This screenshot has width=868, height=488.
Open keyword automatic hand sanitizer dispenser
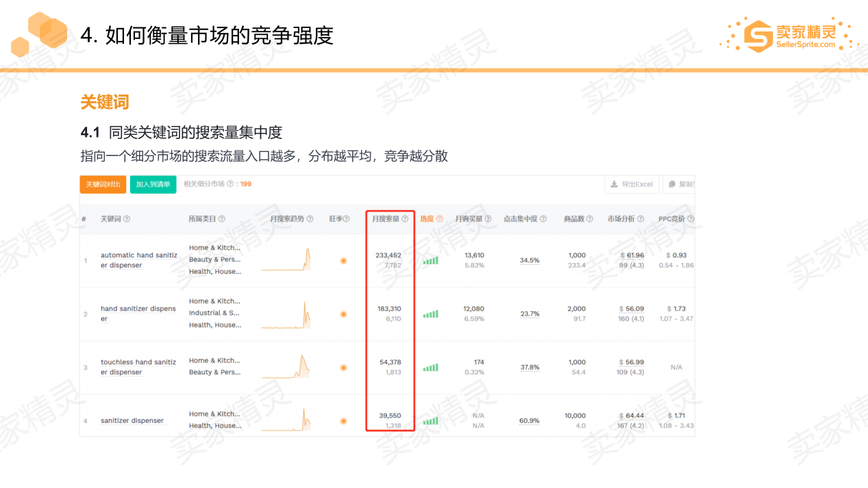point(138,260)
